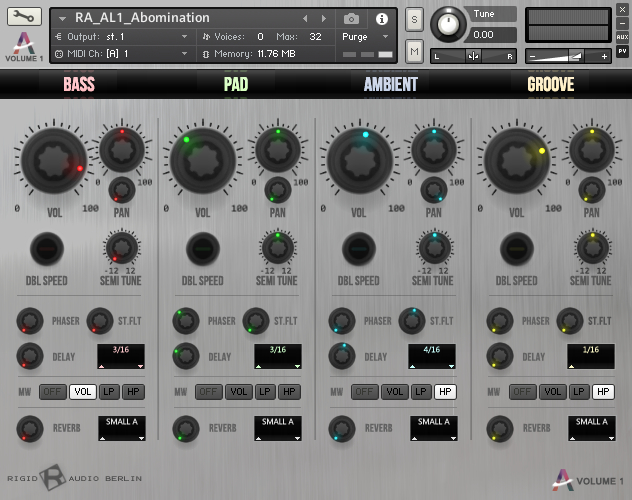This screenshot has width=632, height=500.
Task: Click the Bass VOL knob
Action: (54, 161)
